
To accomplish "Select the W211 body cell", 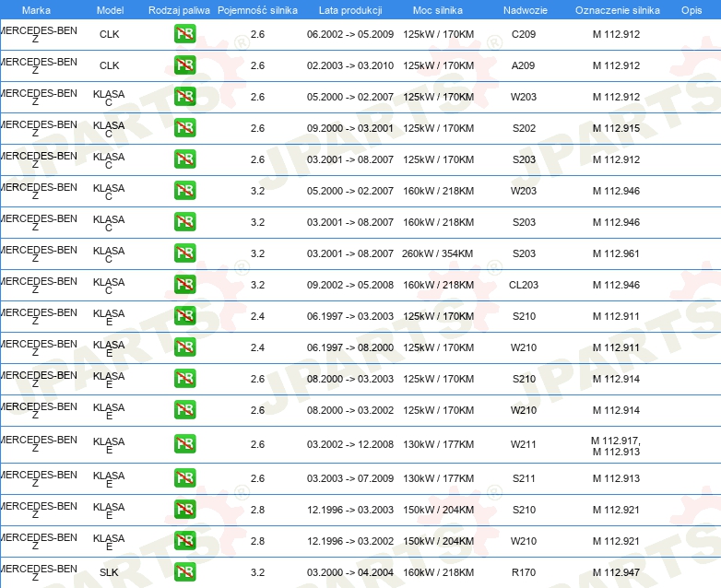I will coord(524,444).
